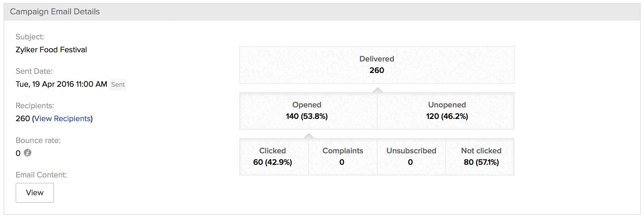Open the Not clicked 80 (57.1%) box
The image size is (644, 219).
(x=481, y=157)
